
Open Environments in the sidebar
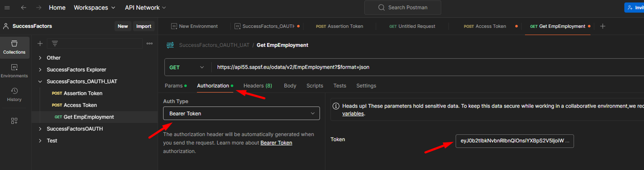coord(14,71)
